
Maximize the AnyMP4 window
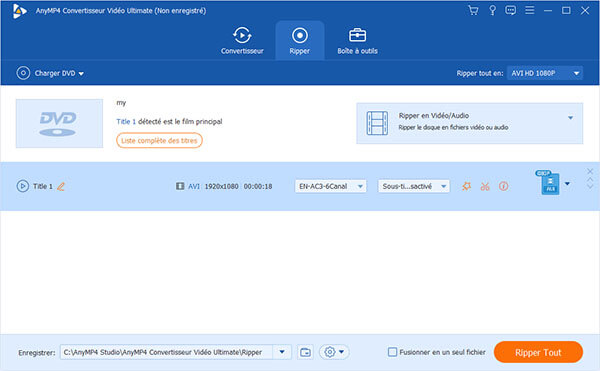click(566, 10)
